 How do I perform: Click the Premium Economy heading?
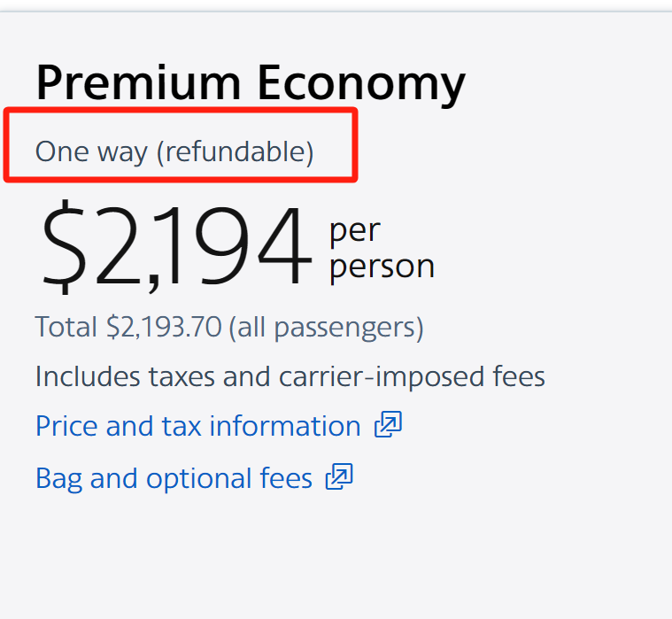250,83
